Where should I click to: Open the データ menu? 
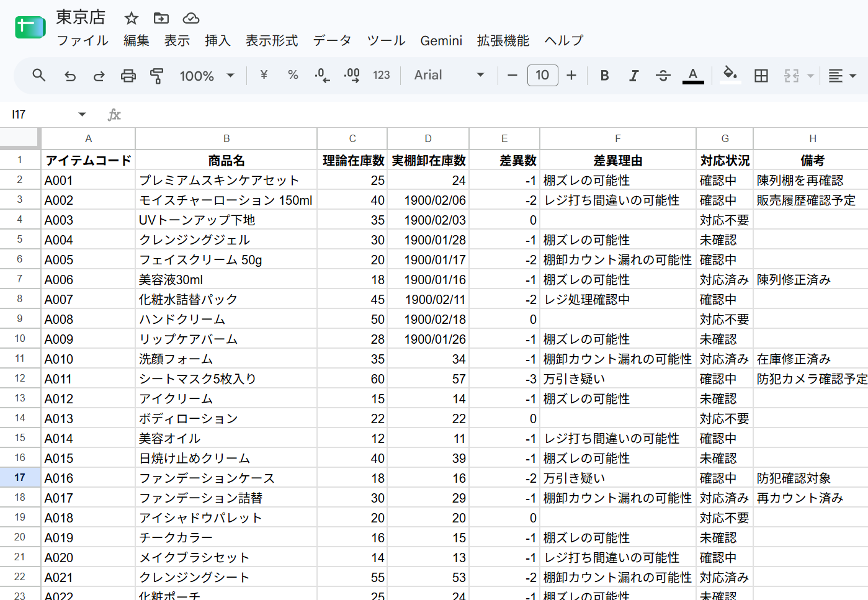click(x=332, y=40)
